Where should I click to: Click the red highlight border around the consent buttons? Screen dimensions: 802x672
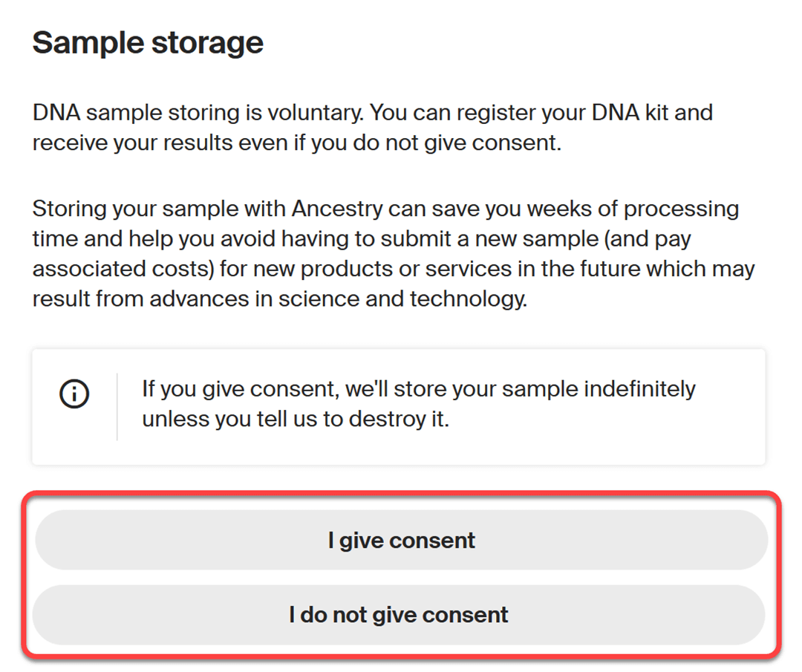(x=402, y=494)
